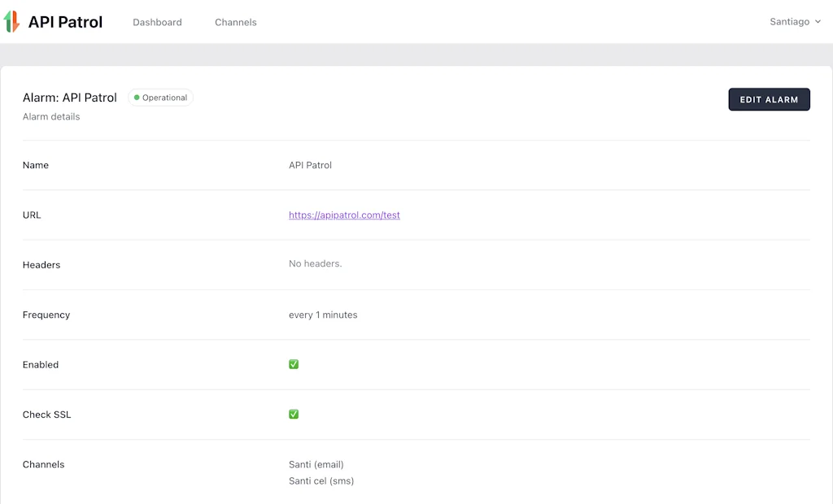Expand the user dropdown in the top bar
The image size is (833, 504).
tap(793, 22)
